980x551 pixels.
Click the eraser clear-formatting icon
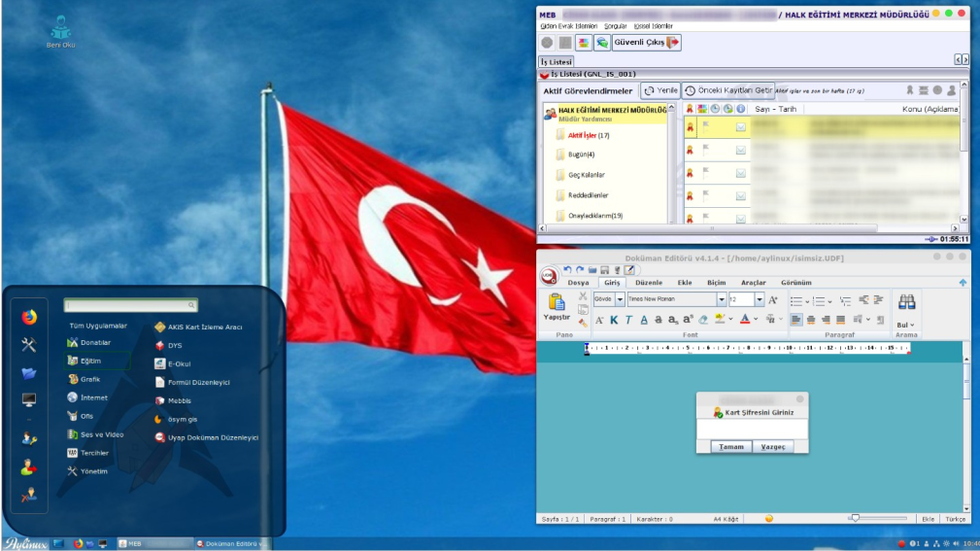703,320
